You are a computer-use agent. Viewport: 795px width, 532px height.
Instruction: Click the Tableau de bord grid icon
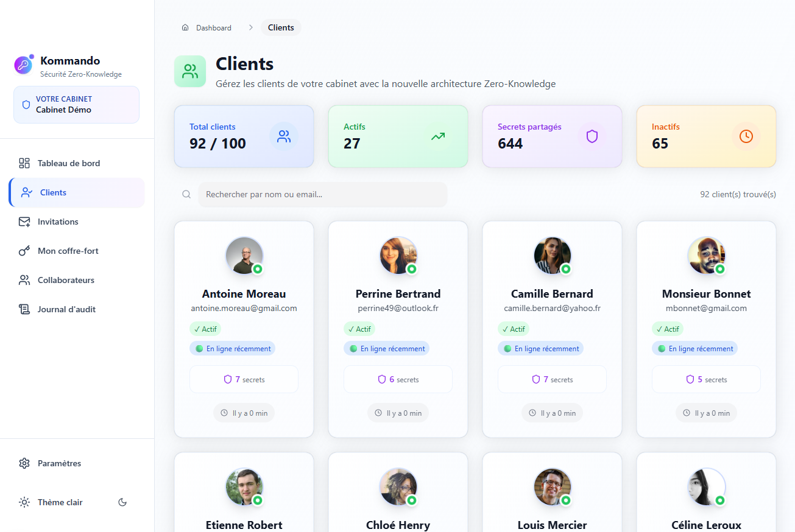point(24,163)
